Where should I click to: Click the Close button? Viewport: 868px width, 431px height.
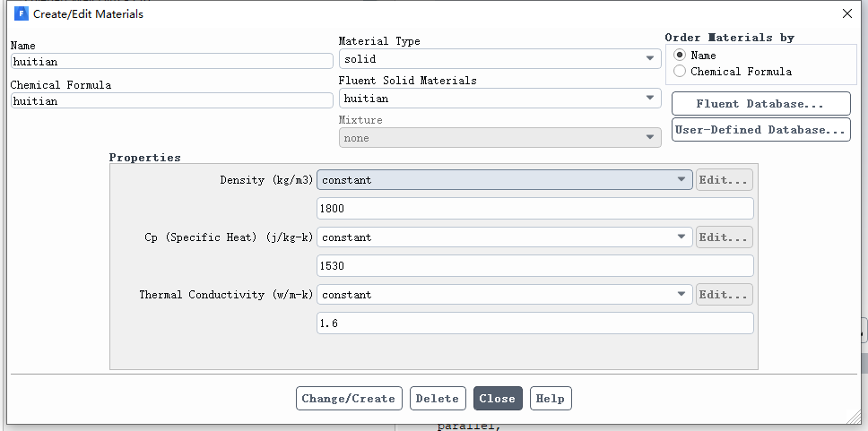click(498, 399)
